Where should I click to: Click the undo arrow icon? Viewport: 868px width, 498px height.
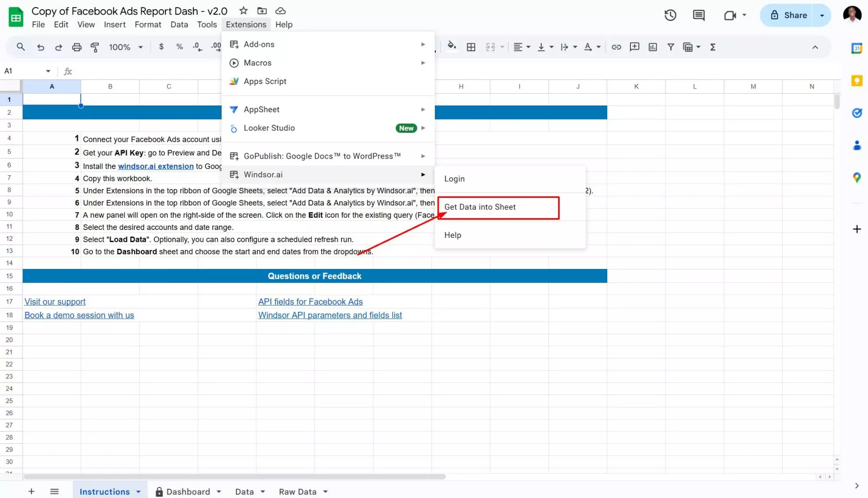pyautogui.click(x=40, y=47)
